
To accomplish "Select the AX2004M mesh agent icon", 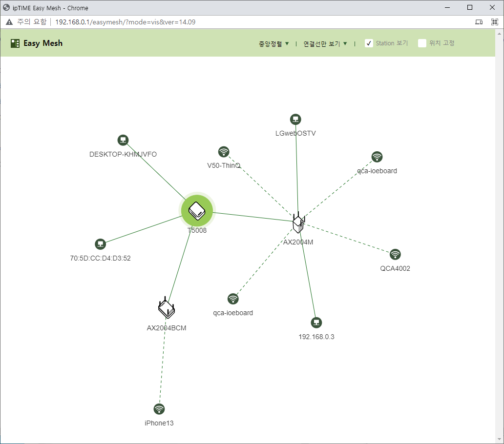I will point(298,223).
